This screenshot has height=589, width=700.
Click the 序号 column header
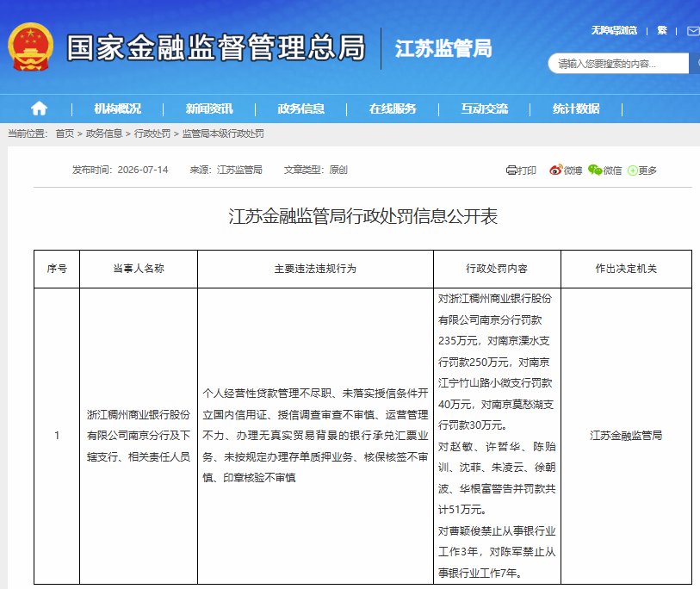coord(57,269)
